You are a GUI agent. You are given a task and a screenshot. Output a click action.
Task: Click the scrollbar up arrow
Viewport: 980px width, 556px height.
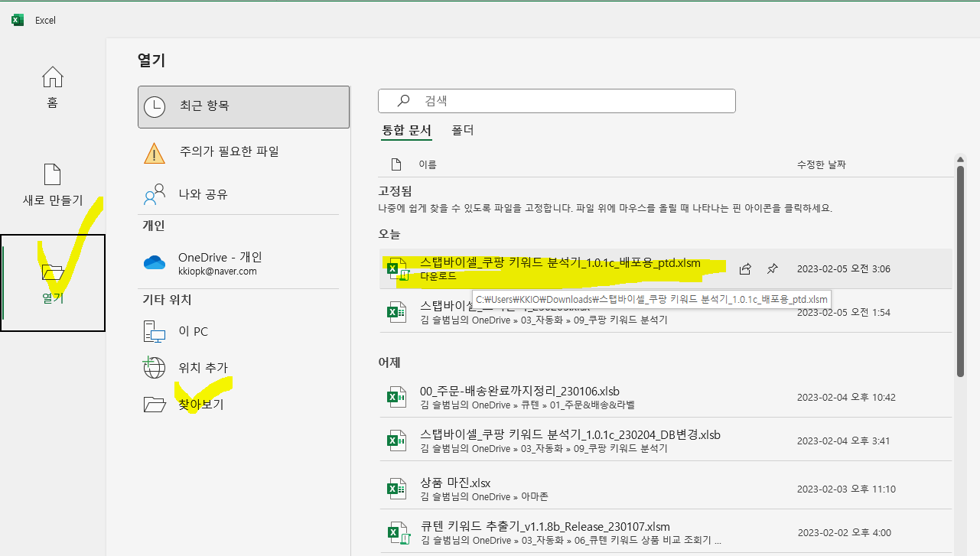(x=960, y=160)
